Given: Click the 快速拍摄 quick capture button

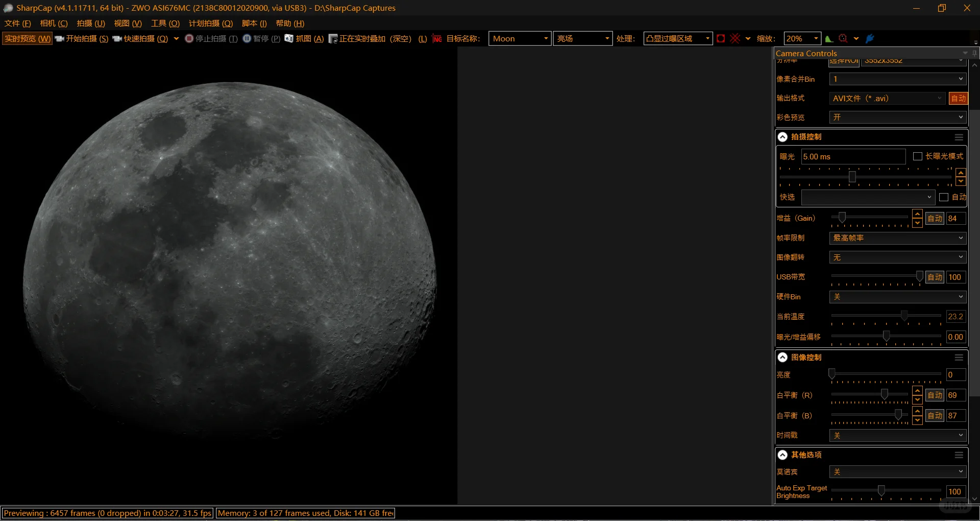Looking at the screenshot, I should [140, 39].
